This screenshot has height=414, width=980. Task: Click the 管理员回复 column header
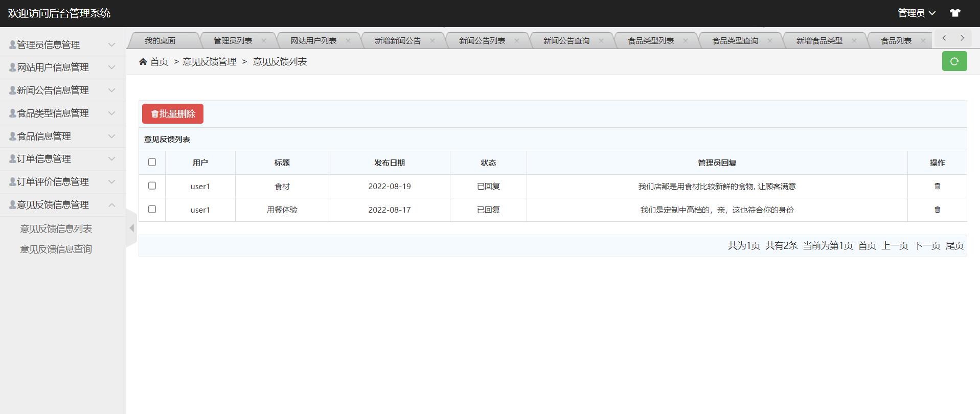point(717,163)
